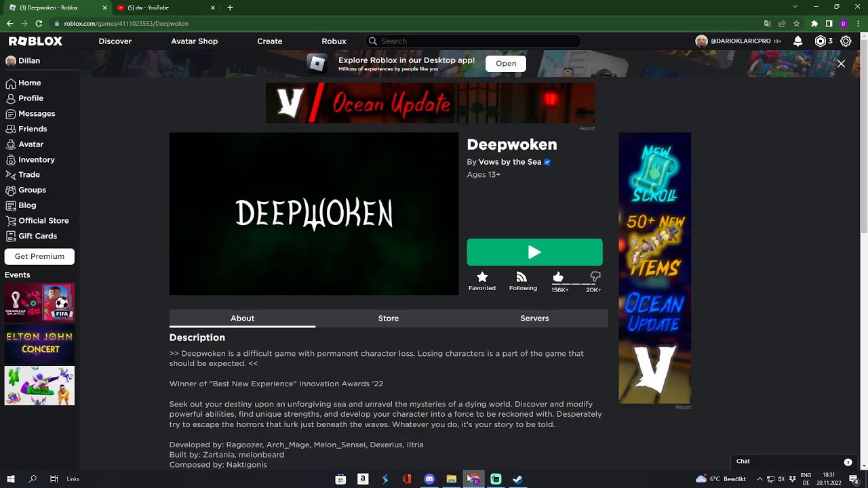Click the thumbs up like icon
This screenshot has height=488, width=868.
[558, 277]
